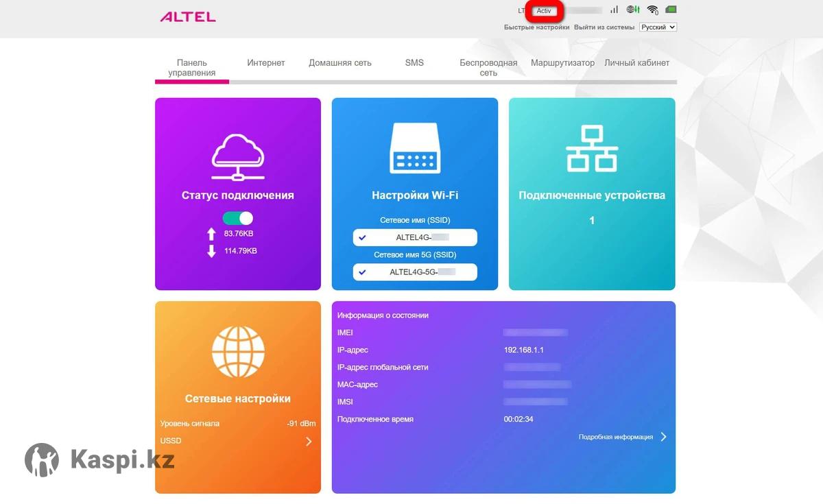Open the SMS tab
This screenshot has width=823, height=504.
(414, 63)
